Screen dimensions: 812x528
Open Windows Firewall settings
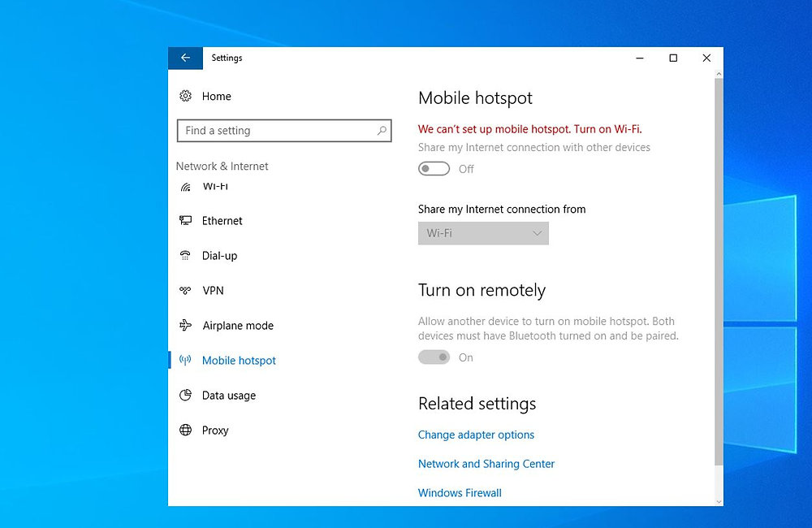[460, 492]
